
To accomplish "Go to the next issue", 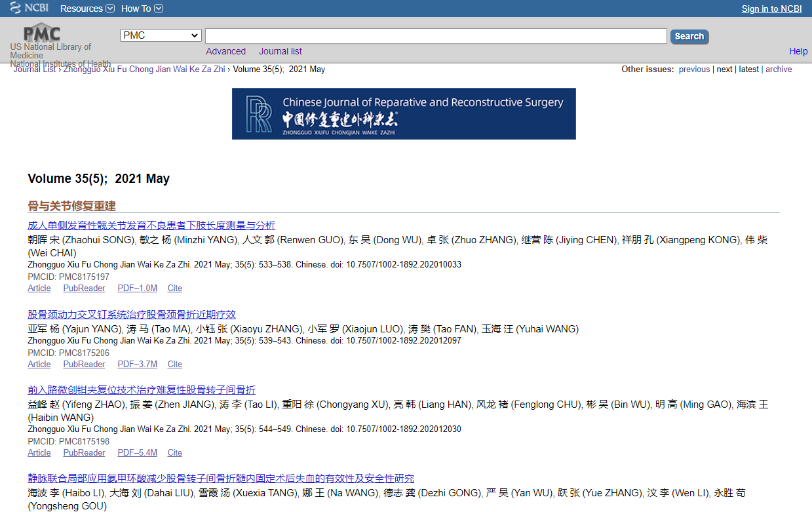I will pos(724,69).
